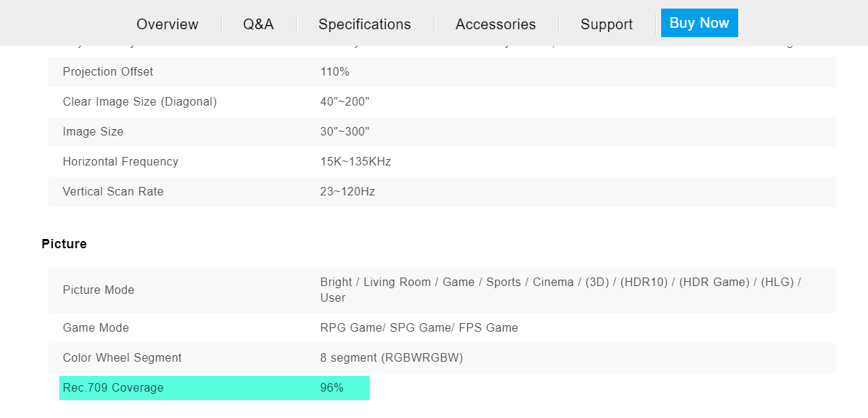This screenshot has width=868, height=418.
Task: Click the 8 segment (RGBWRGBW) value
Action: [x=392, y=358]
